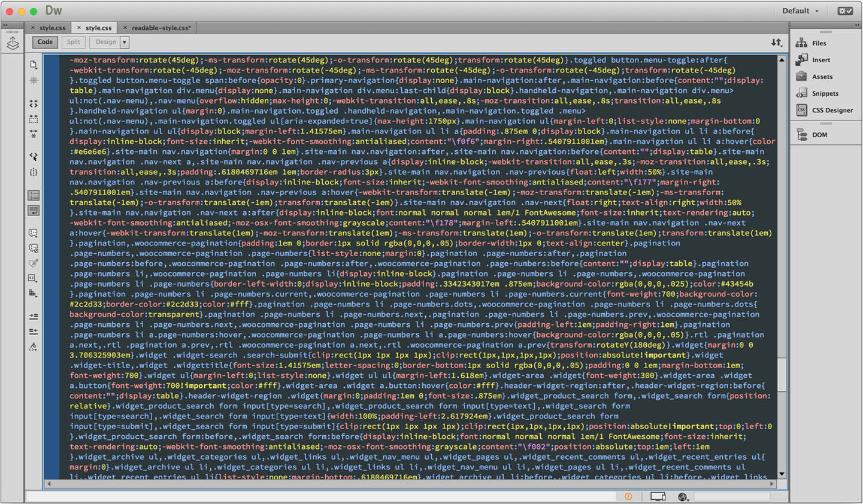863x504 pixels.
Task: Click the vertical scrollbar thumb
Action: (782, 375)
